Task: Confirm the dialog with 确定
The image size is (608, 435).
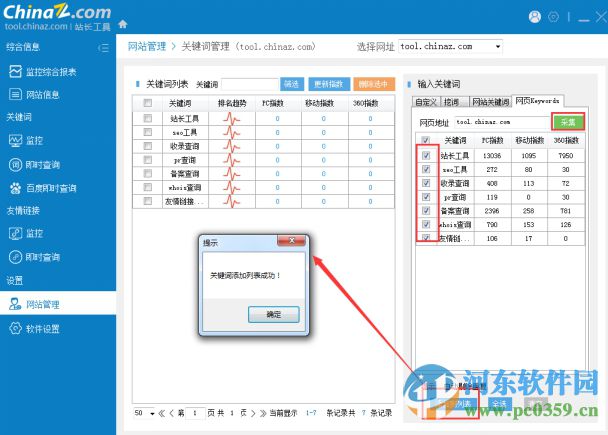Action: pos(273,314)
